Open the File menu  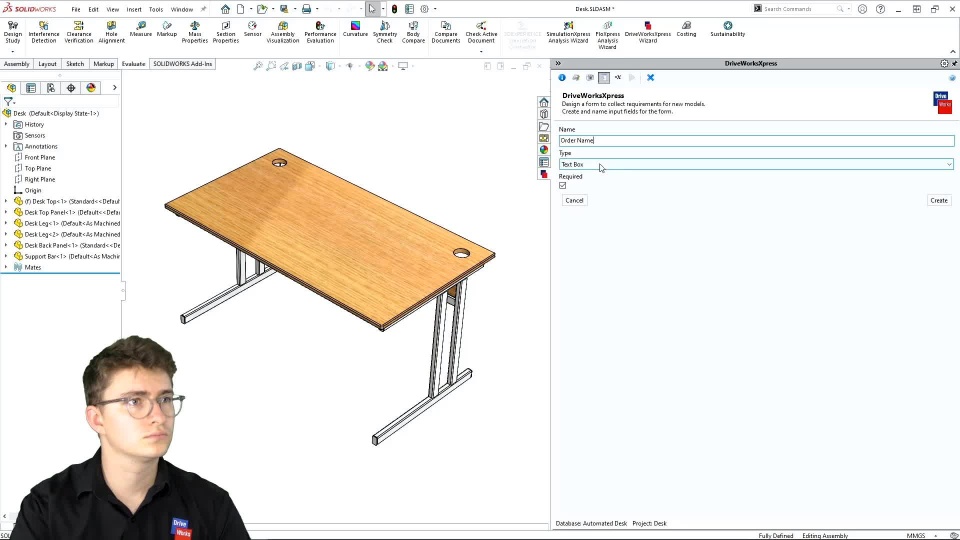(75, 9)
